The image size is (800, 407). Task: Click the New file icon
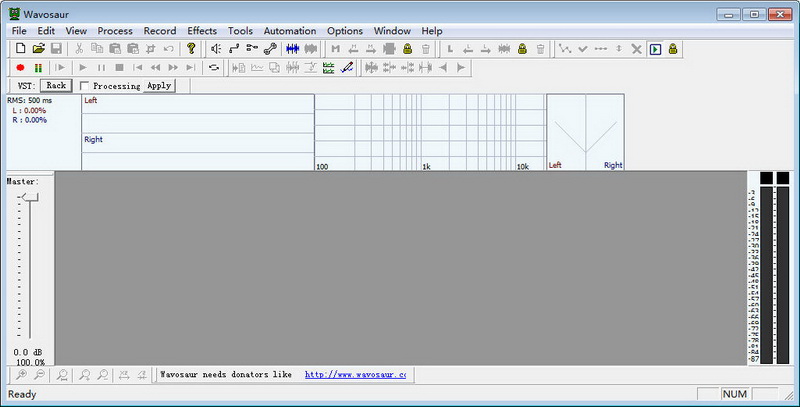tap(20, 48)
